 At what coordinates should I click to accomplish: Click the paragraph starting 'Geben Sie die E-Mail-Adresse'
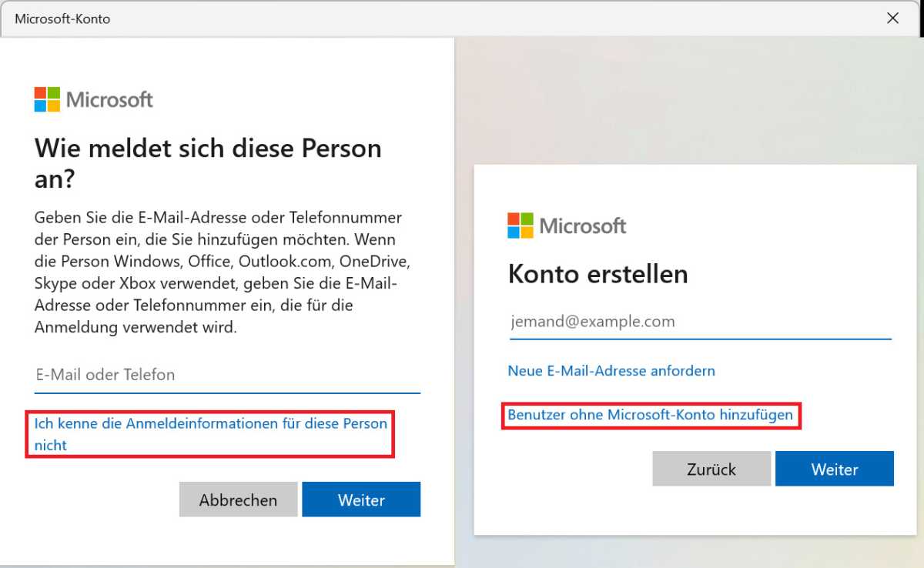pyautogui.click(x=223, y=272)
